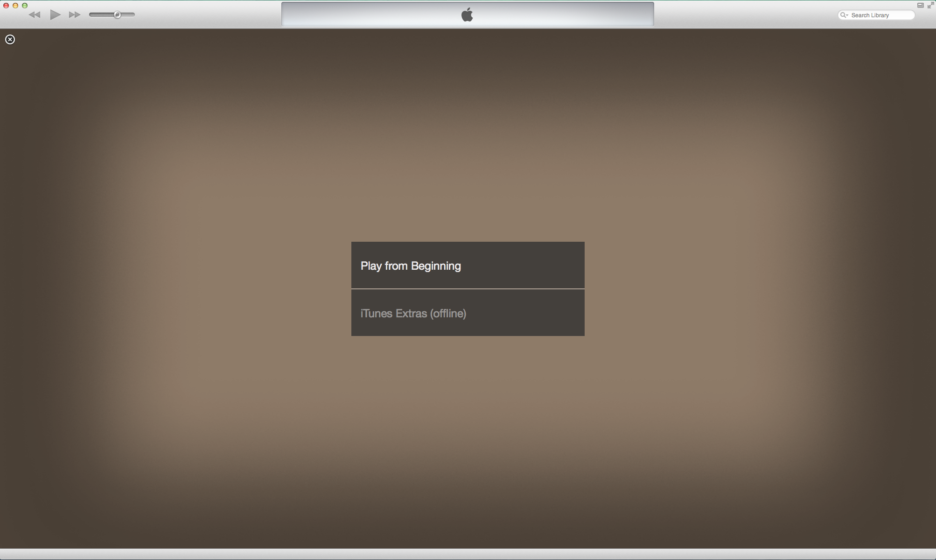Start playback with the play button
This screenshot has width=936, height=560.
tap(56, 14)
